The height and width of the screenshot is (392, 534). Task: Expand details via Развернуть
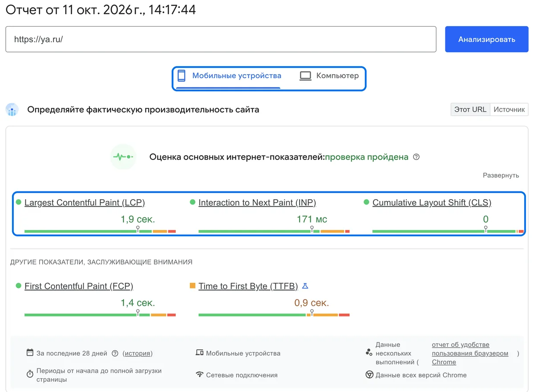(501, 175)
